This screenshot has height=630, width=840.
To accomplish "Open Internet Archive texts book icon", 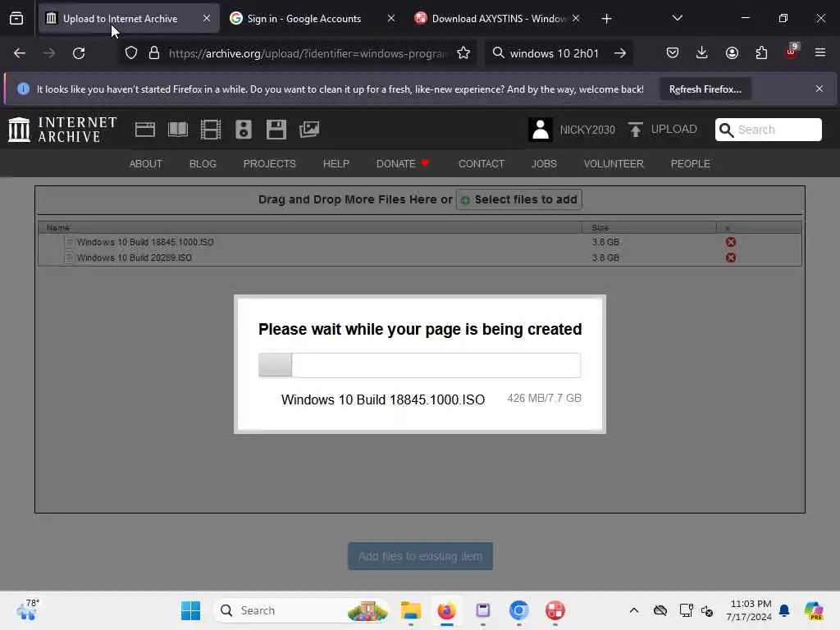I will coord(178,130).
